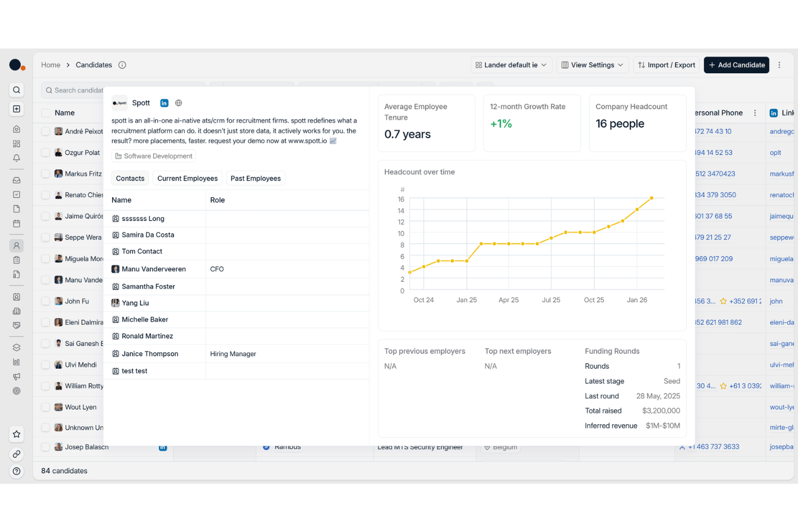The height and width of the screenshot is (532, 798).
Task: Click the +1 463 737 3633 phone number
Action: 713,447
